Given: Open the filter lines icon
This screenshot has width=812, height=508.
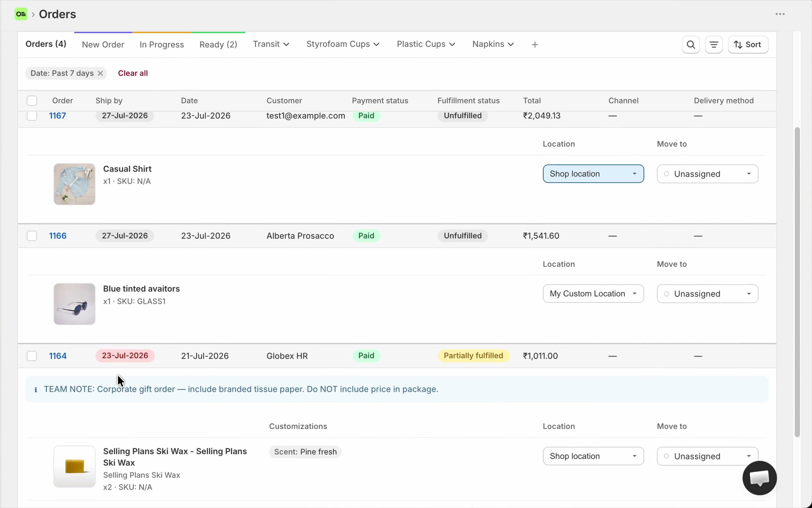Looking at the screenshot, I should pyautogui.click(x=714, y=45).
